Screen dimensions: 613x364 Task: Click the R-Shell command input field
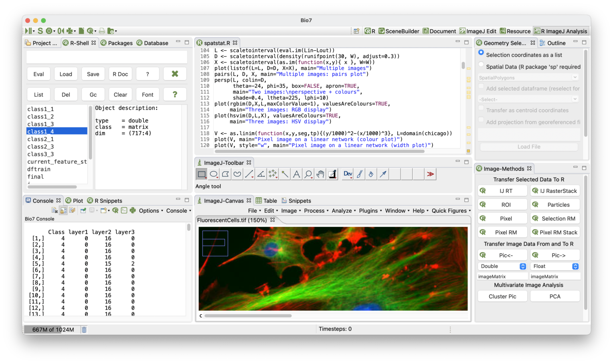click(x=107, y=57)
